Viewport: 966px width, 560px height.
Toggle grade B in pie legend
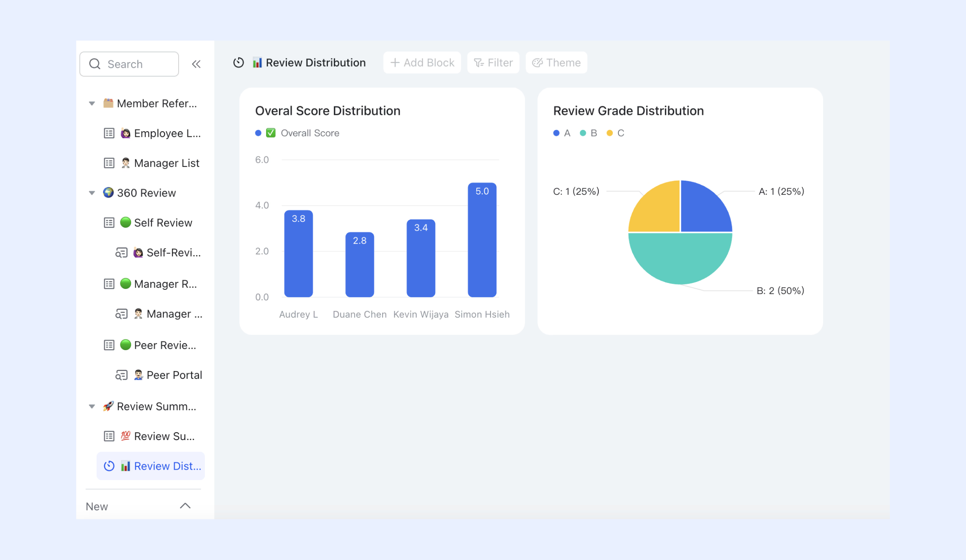point(588,133)
